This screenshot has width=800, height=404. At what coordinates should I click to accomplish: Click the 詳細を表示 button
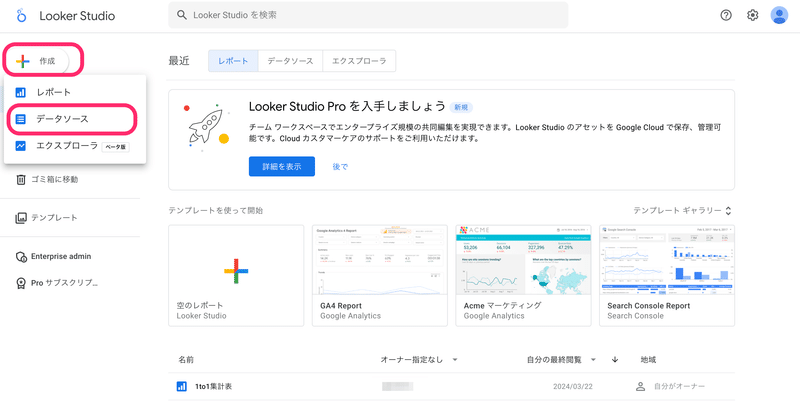point(282,166)
